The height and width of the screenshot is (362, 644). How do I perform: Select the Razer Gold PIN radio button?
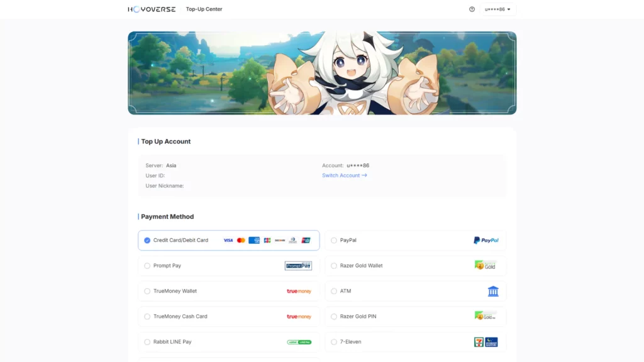pyautogui.click(x=334, y=317)
